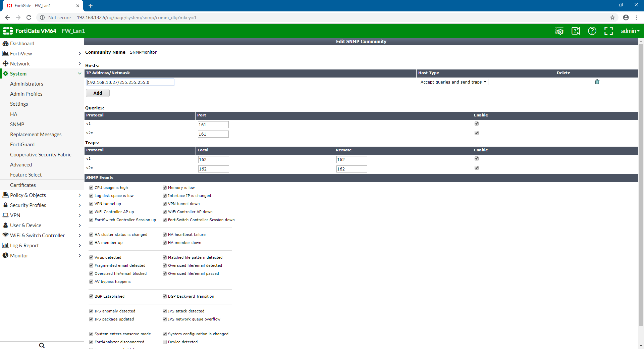Click the Policy & Objects icon
The image size is (644, 349).
(5, 195)
